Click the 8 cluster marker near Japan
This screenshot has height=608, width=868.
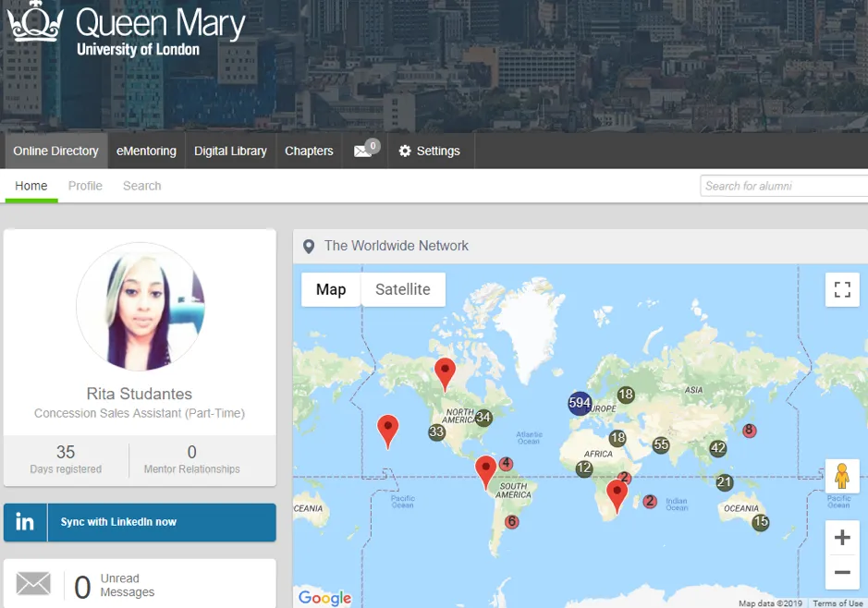point(749,431)
